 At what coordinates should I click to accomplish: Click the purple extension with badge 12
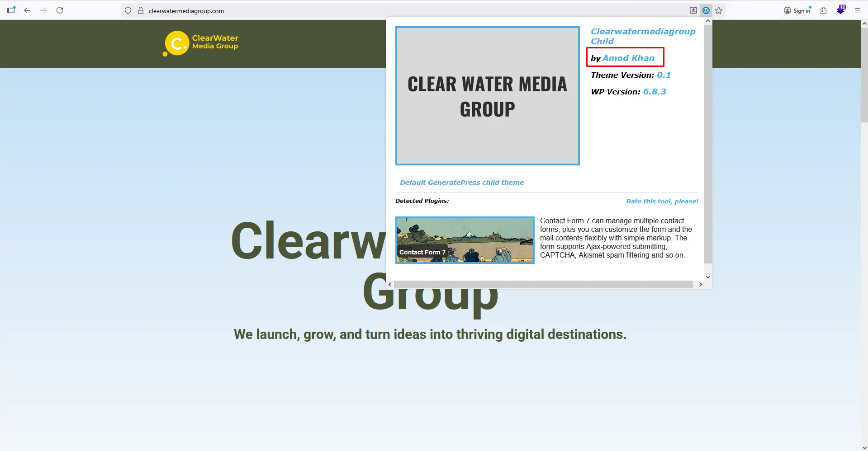(840, 10)
